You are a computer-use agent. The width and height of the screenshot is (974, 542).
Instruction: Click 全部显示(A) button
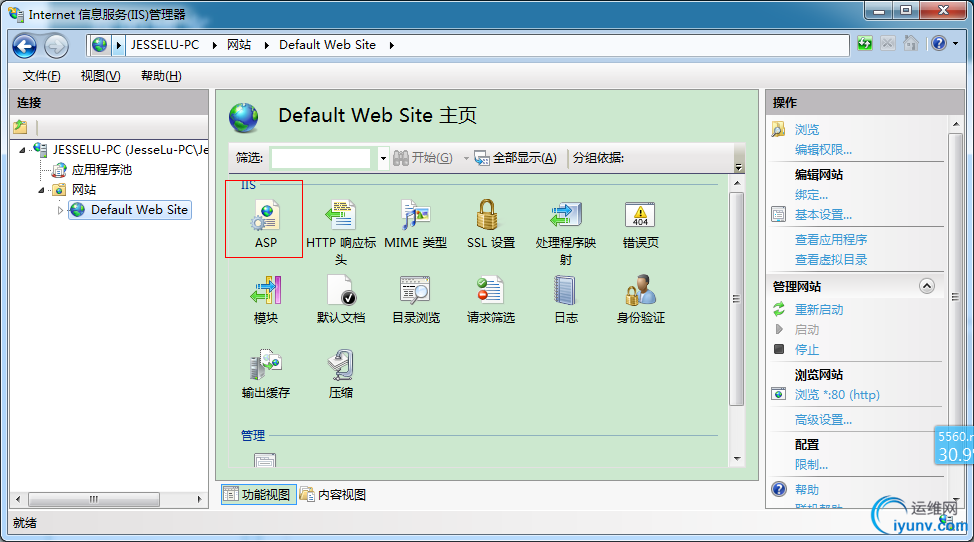coord(516,158)
